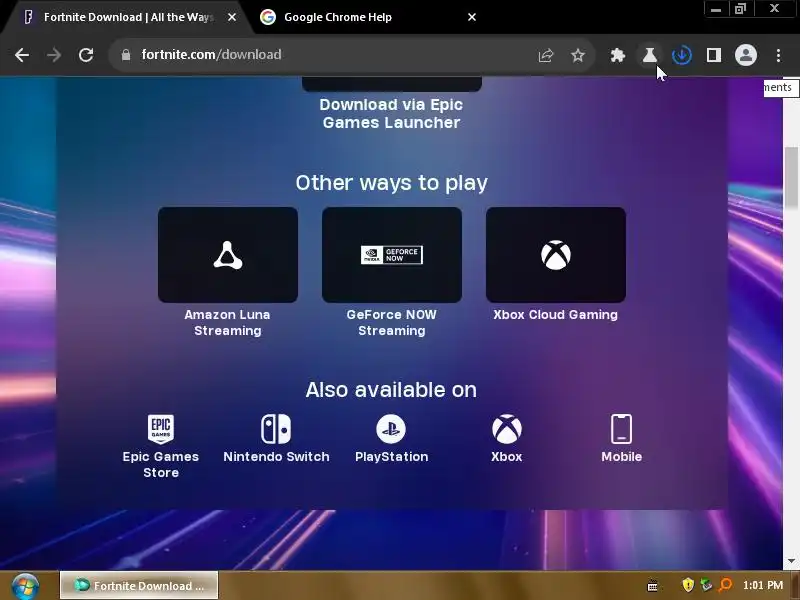Switch to Fortnite Download tab

click(128, 17)
